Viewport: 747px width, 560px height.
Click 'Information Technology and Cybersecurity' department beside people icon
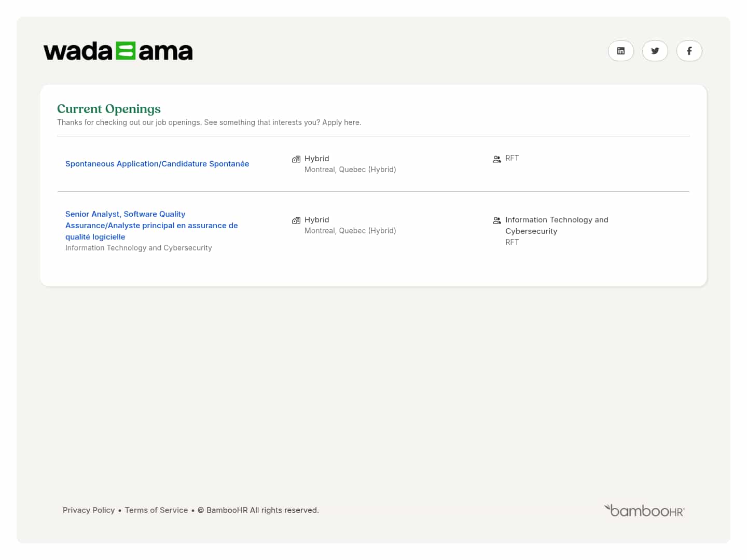557,226
